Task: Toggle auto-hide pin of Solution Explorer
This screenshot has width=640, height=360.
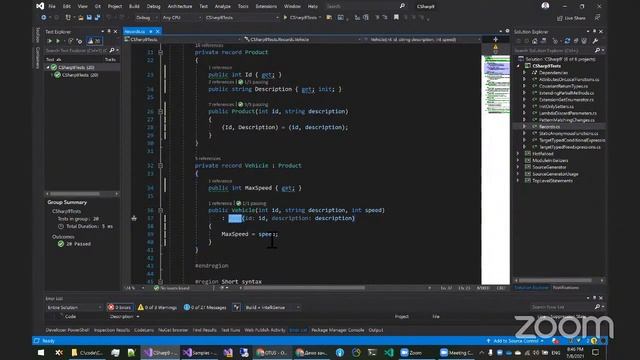Action: coord(594,31)
